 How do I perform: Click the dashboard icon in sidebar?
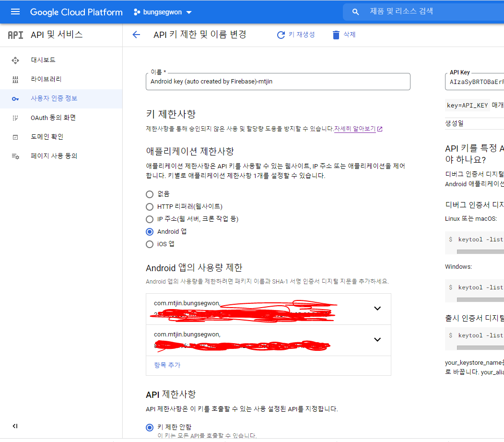[15, 60]
